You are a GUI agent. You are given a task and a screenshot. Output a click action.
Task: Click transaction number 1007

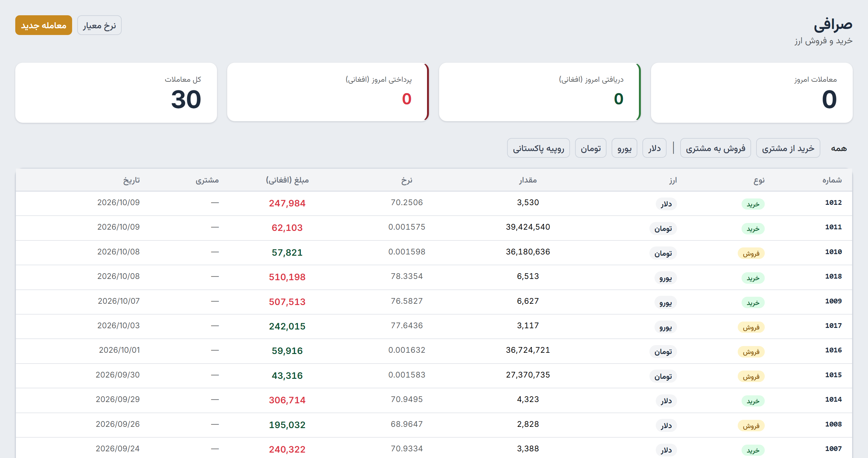coord(833,448)
